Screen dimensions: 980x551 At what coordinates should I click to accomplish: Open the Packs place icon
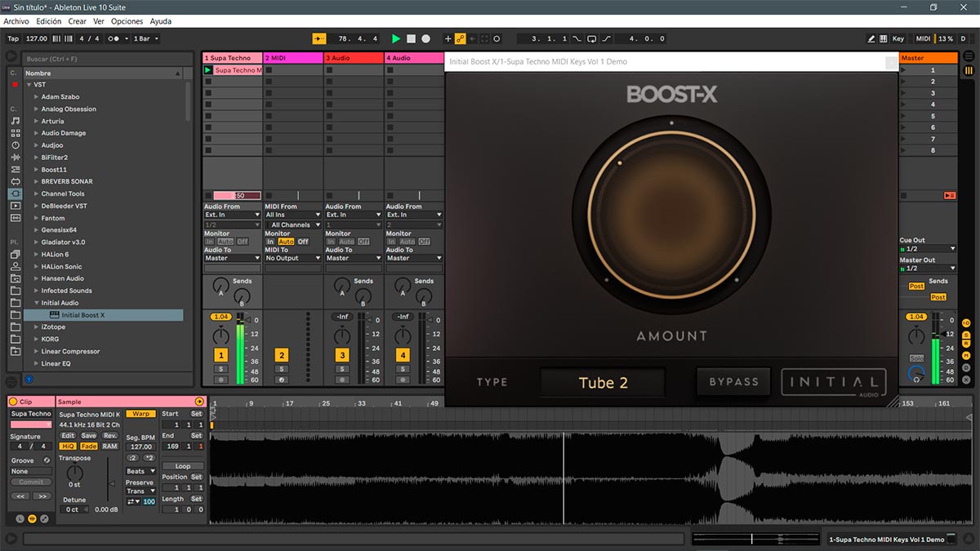[x=15, y=255]
